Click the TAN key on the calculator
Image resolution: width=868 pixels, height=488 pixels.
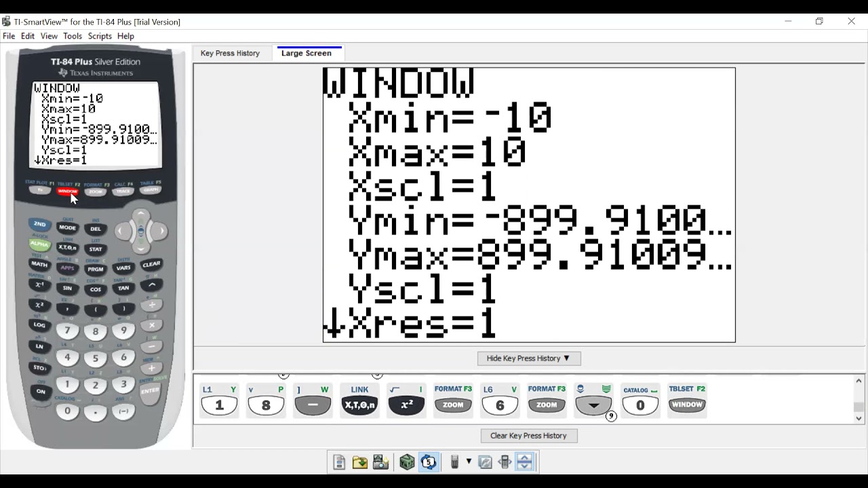point(123,288)
